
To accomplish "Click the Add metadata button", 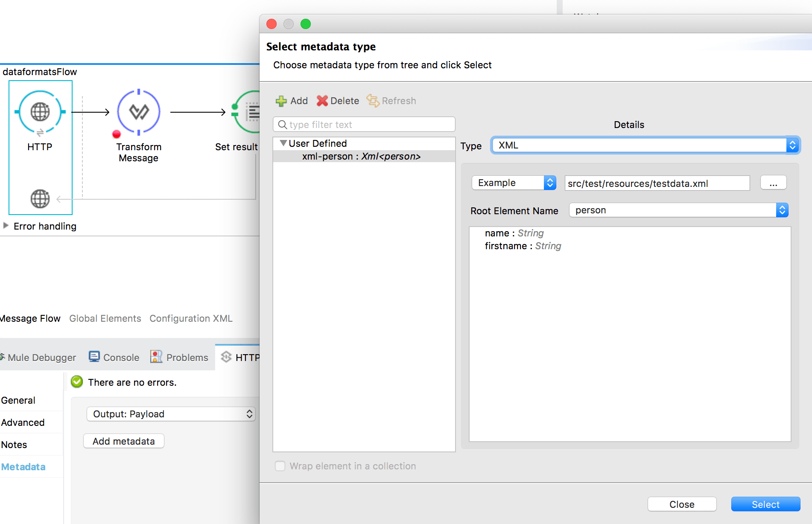I will pyautogui.click(x=124, y=441).
